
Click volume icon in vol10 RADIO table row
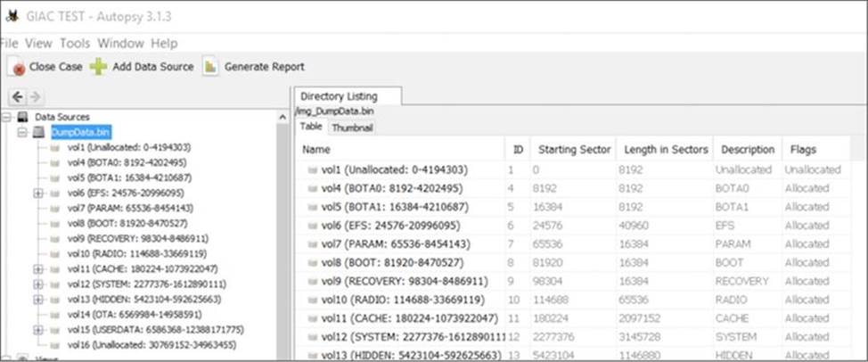pyautogui.click(x=314, y=300)
